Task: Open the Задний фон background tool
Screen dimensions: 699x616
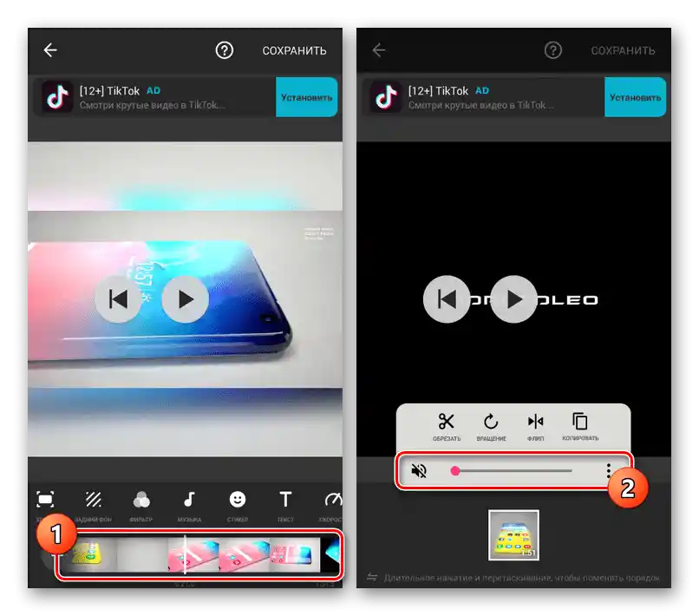Action: click(x=93, y=505)
